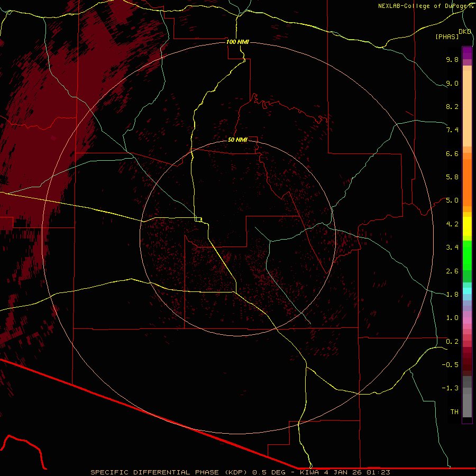
Task: Pick the yellow segment of the color bar
Action: [467, 226]
